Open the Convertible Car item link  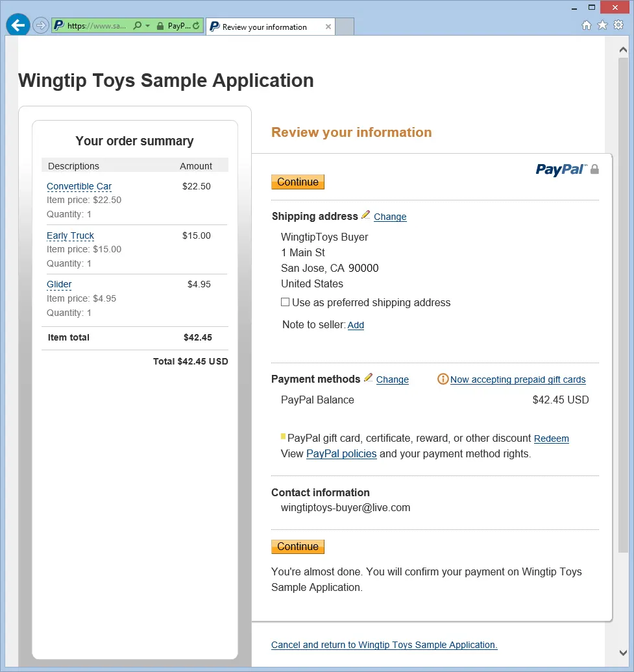pyautogui.click(x=79, y=186)
